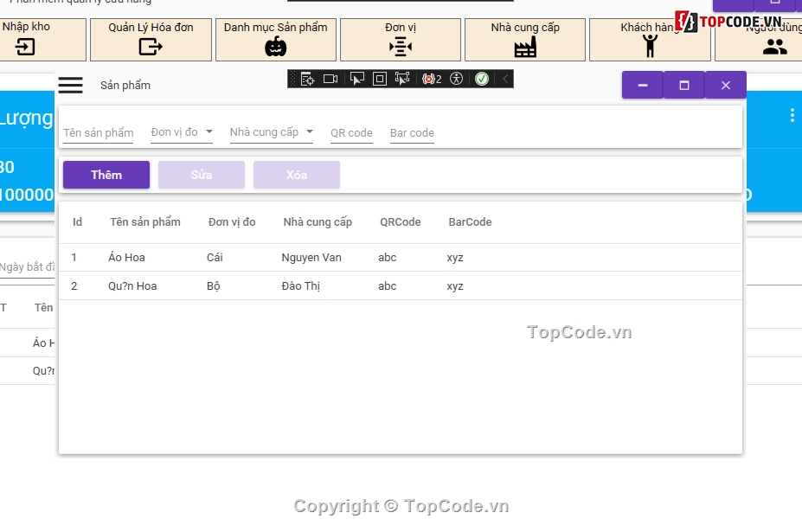
Task: Click the Thêm button
Action: [x=106, y=175]
